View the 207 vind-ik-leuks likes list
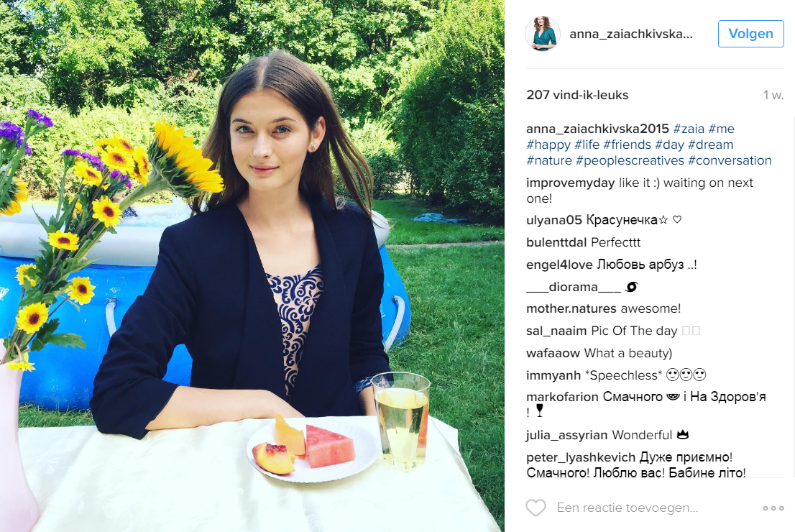This screenshot has width=795, height=532. point(577,95)
